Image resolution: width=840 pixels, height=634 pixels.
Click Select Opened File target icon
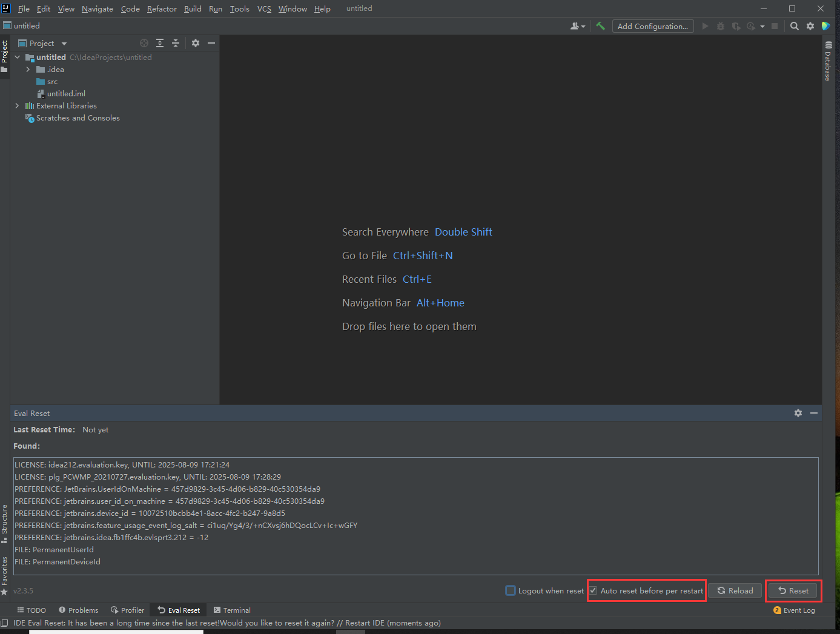pos(144,43)
